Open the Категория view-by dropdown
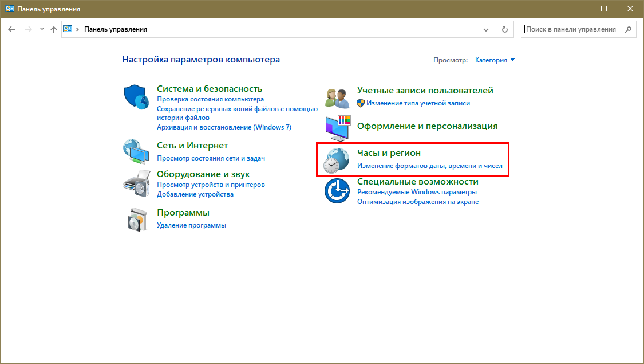Viewport: 644px width, 364px height. 495,60
